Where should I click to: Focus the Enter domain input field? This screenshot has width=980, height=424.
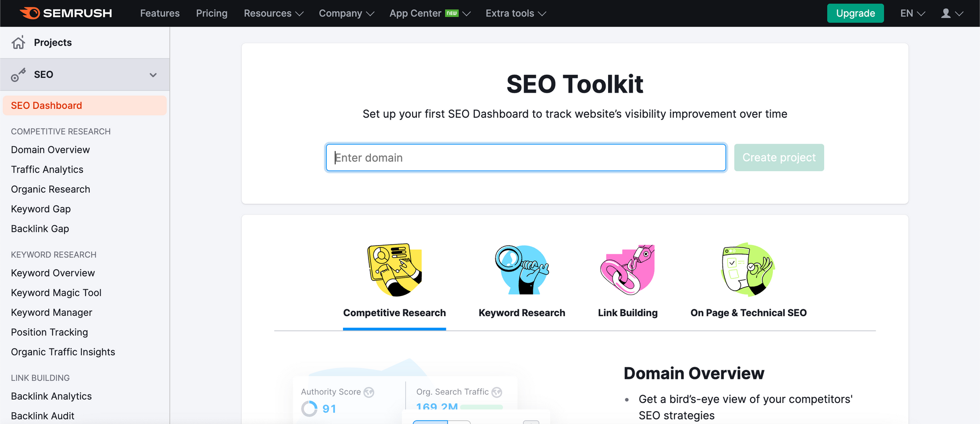click(526, 157)
